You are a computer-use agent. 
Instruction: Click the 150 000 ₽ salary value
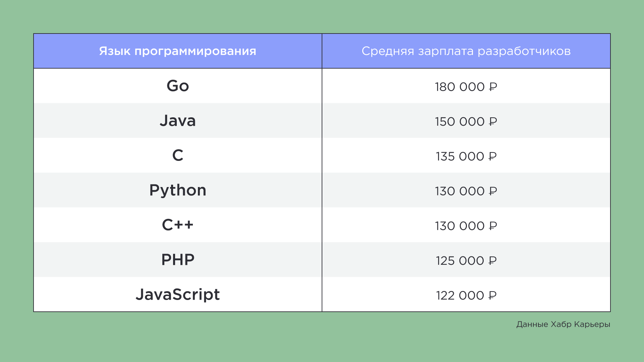click(x=466, y=122)
